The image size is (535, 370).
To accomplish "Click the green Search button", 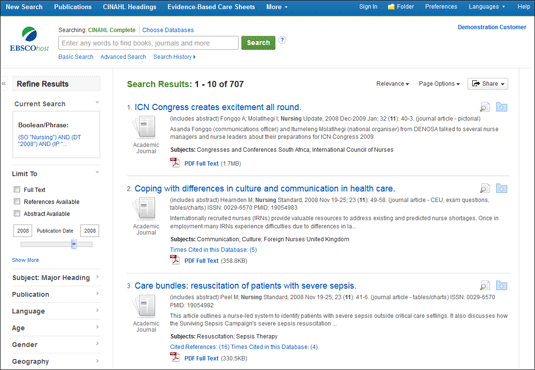I will coord(258,43).
